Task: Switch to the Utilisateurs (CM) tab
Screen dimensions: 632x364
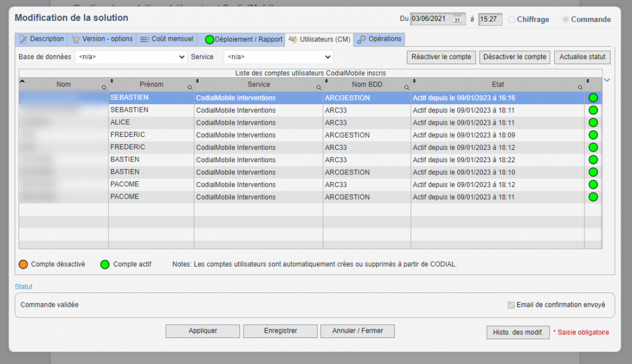Action: tap(318, 38)
